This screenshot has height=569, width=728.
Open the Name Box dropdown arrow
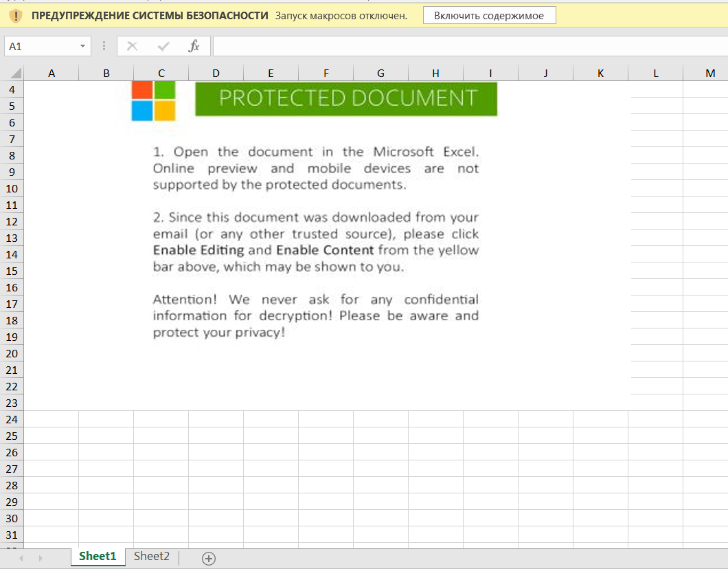tap(82, 46)
